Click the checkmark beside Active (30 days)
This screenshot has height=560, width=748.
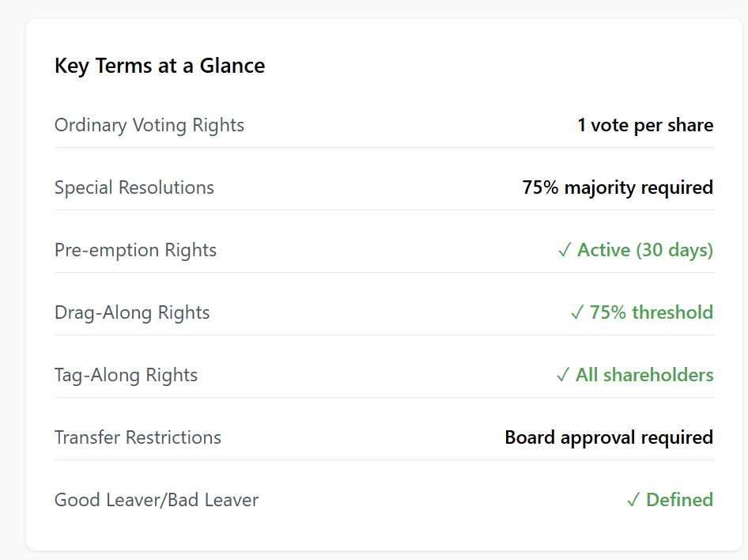pos(565,251)
